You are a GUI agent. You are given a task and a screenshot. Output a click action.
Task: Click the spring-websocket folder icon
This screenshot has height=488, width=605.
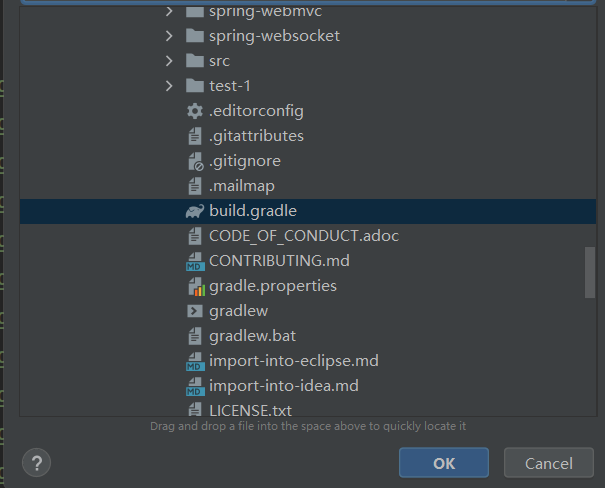point(195,36)
